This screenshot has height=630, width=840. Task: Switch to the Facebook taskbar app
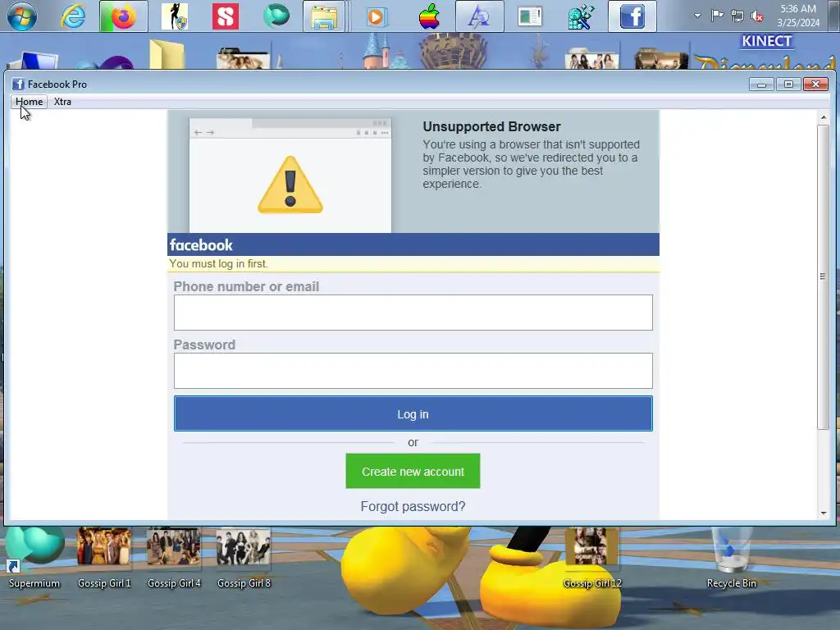[x=632, y=16]
